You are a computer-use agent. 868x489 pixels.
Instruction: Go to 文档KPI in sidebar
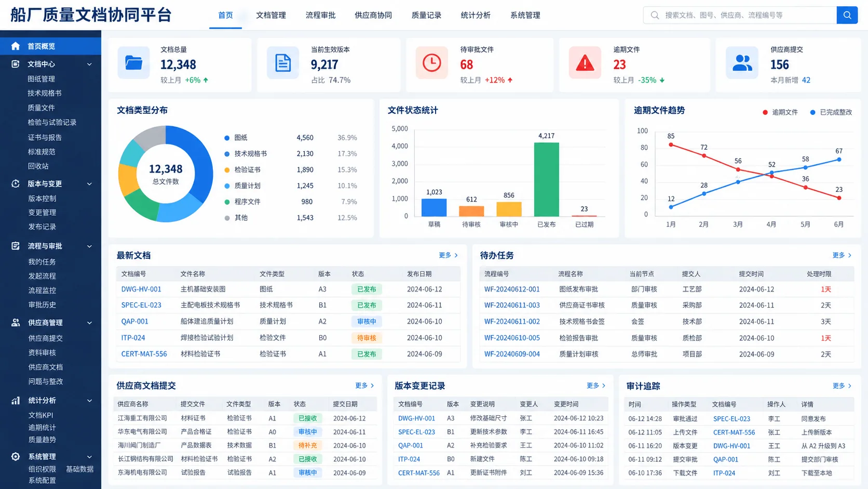[x=40, y=415]
